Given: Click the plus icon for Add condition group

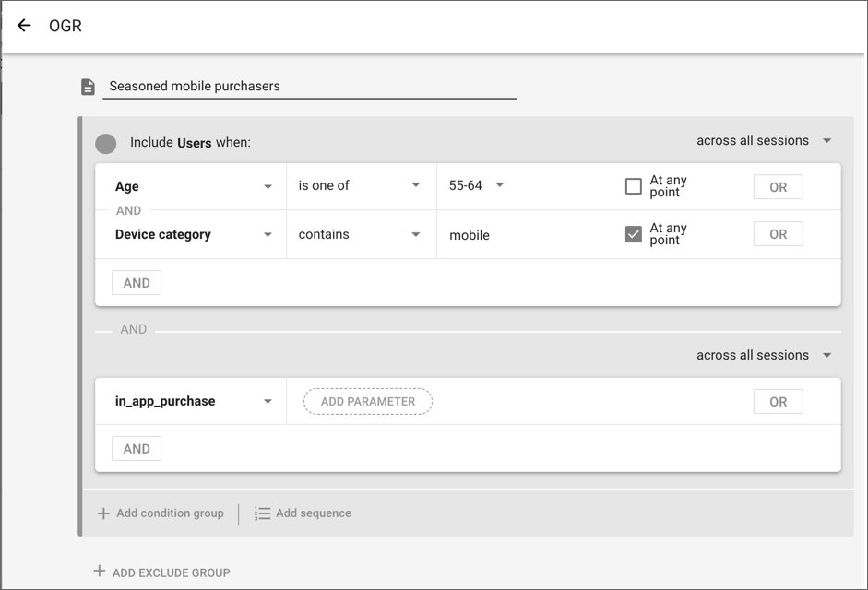Looking at the screenshot, I should click(103, 513).
